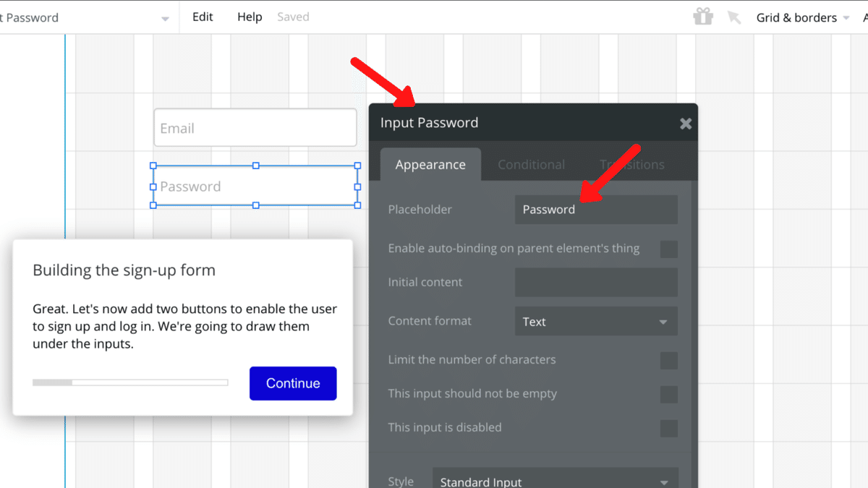868x488 pixels.
Task: Switch to the Conditional tab
Action: [531, 165]
